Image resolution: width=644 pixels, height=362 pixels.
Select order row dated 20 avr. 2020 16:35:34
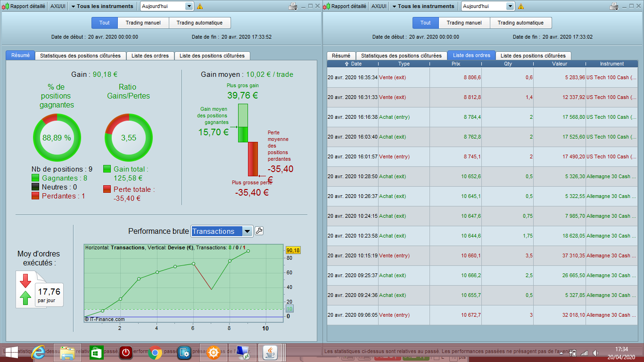coord(482,77)
